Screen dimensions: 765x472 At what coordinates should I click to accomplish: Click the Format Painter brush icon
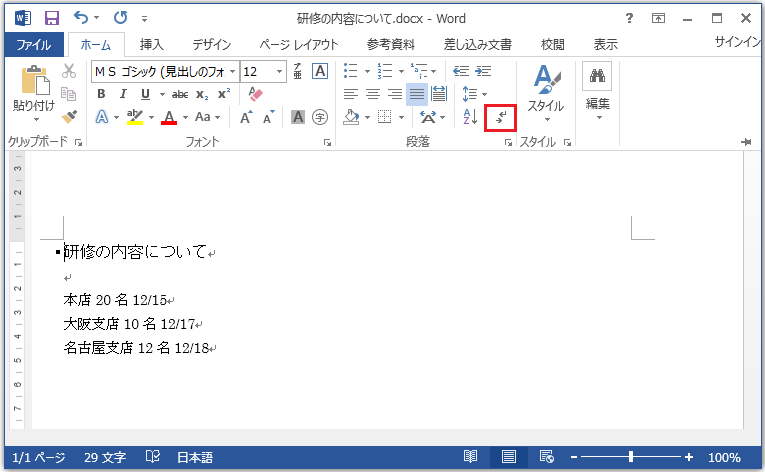(x=69, y=117)
